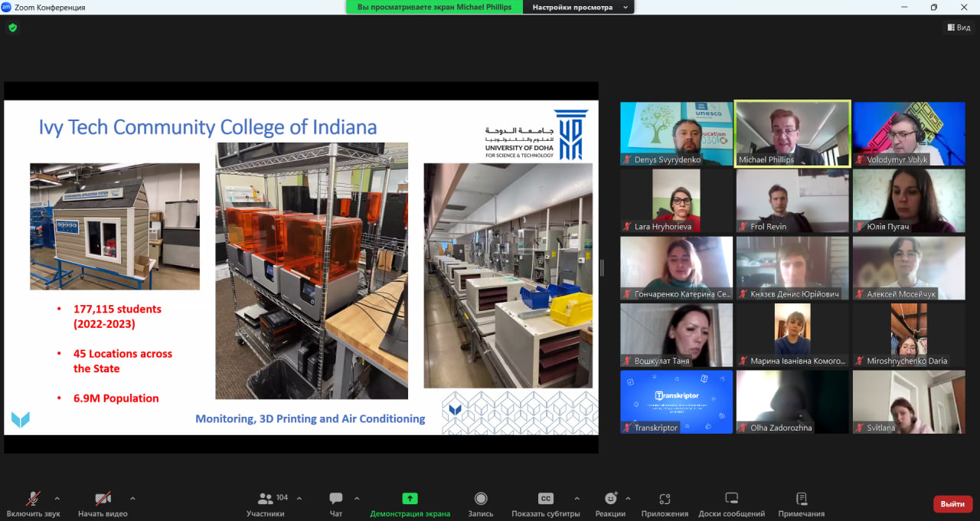Expand audio options arrow beside microphone
The width and height of the screenshot is (980, 521).
pos(57,498)
